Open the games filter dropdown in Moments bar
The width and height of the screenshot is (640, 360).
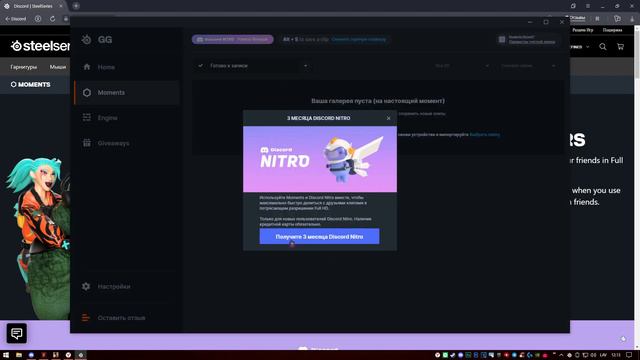point(461,66)
